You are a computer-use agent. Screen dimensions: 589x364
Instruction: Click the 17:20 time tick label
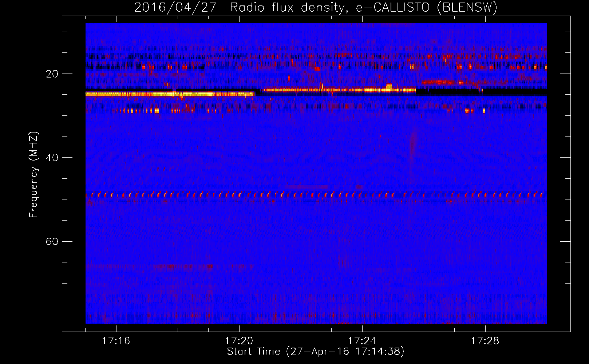click(239, 341)
